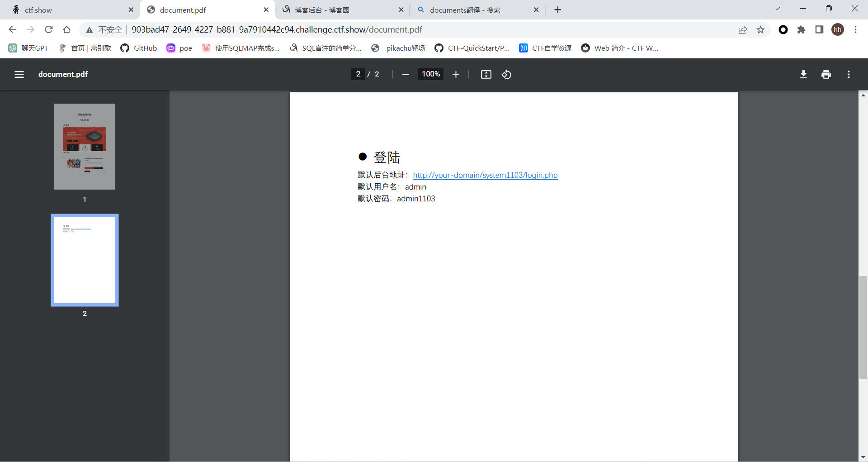Click the black circle extension icon

pos(783,30)
